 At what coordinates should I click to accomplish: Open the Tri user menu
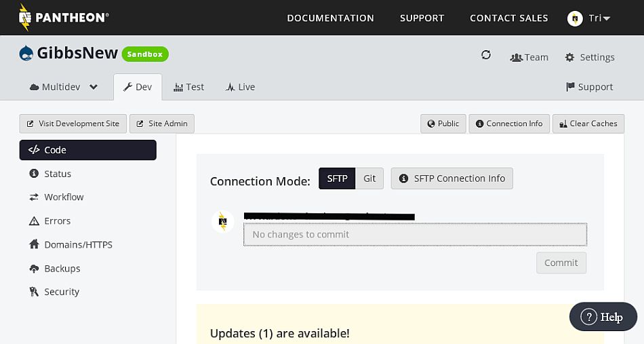(x=589, y=18)
